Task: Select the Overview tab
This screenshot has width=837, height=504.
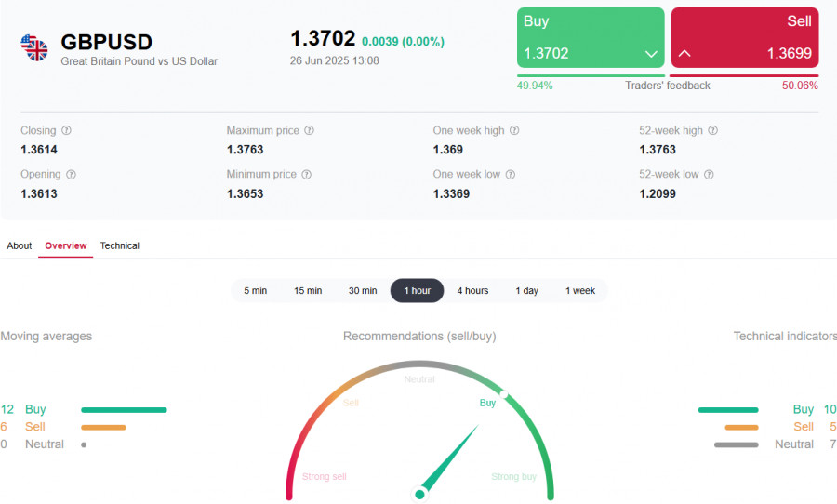Action: click(x=66, y=245)
